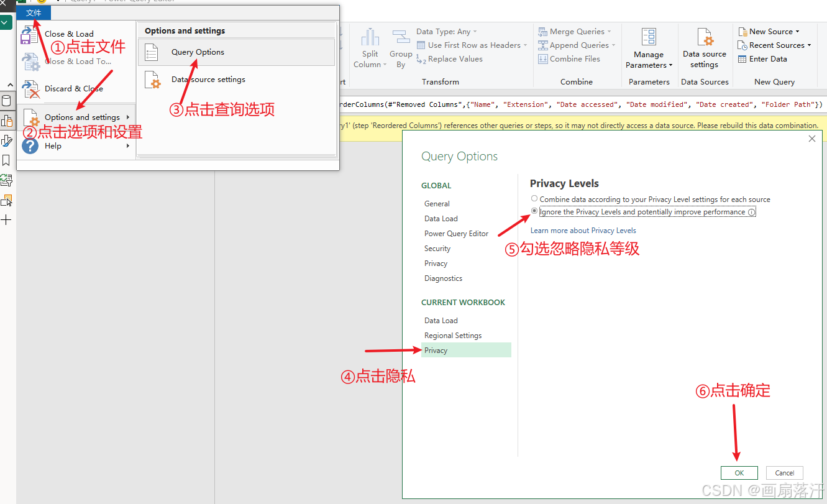Expand the Merge Queries dropdown arrow
Screen dimensions: 827x504
(x=609, y=32)
